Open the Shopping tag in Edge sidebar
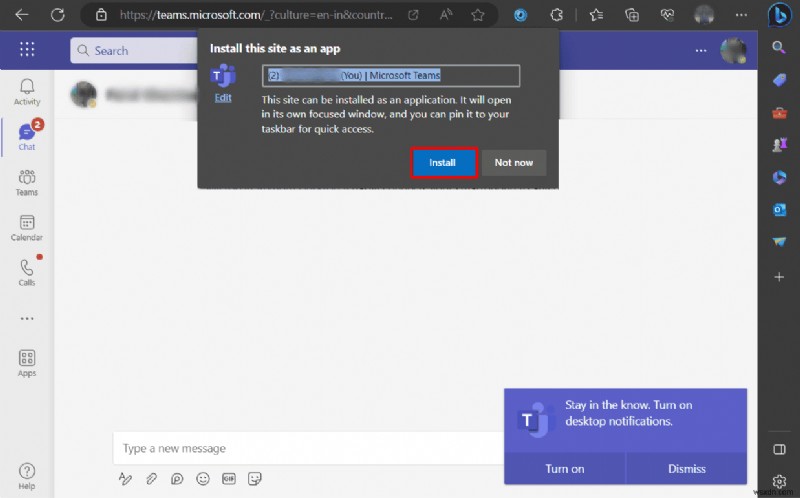This screenshot has height=498, width=800. coord(779,81)
